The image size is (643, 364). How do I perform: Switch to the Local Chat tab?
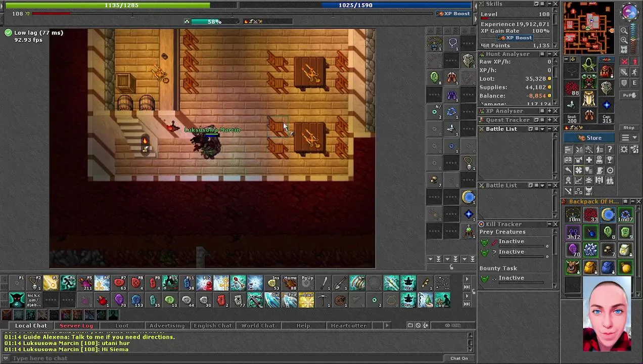coord(31,326)
